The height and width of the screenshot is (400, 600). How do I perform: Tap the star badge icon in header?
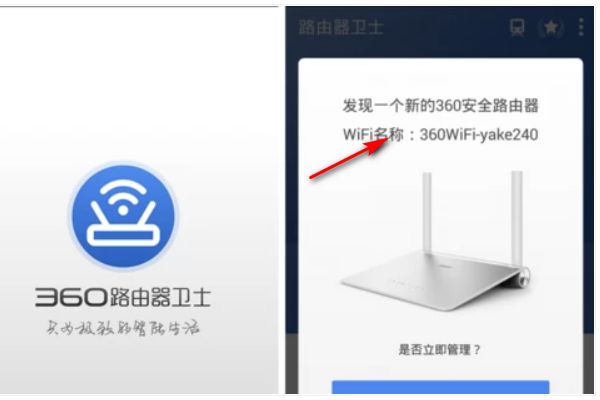coord(551,27)
